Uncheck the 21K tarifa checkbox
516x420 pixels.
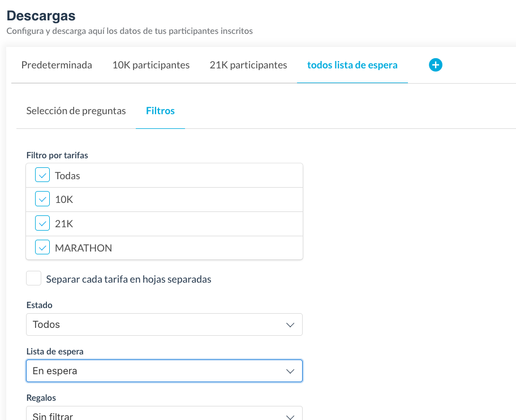(x=42, y=223)
